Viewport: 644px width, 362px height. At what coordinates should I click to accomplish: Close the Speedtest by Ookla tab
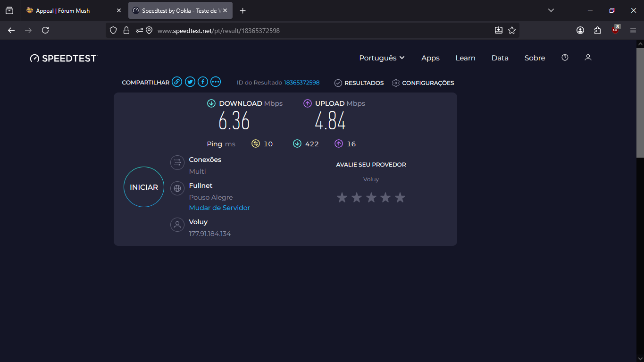coord(225,10)
